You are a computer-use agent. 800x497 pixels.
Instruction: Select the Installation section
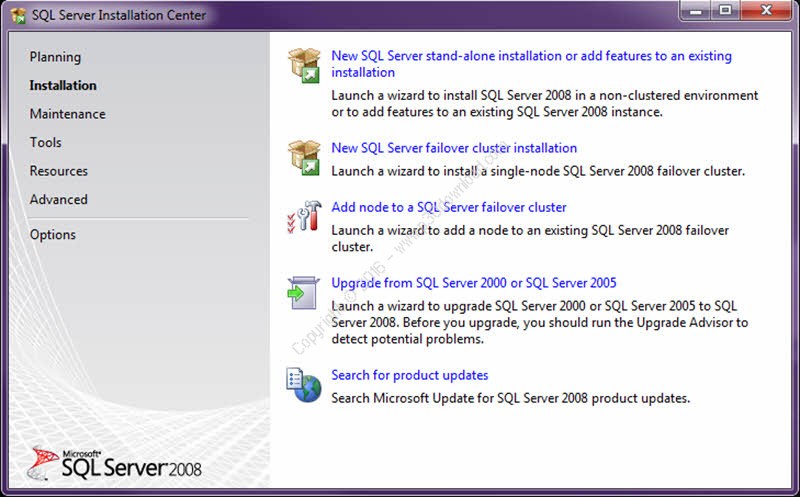(x=63, y=86)
